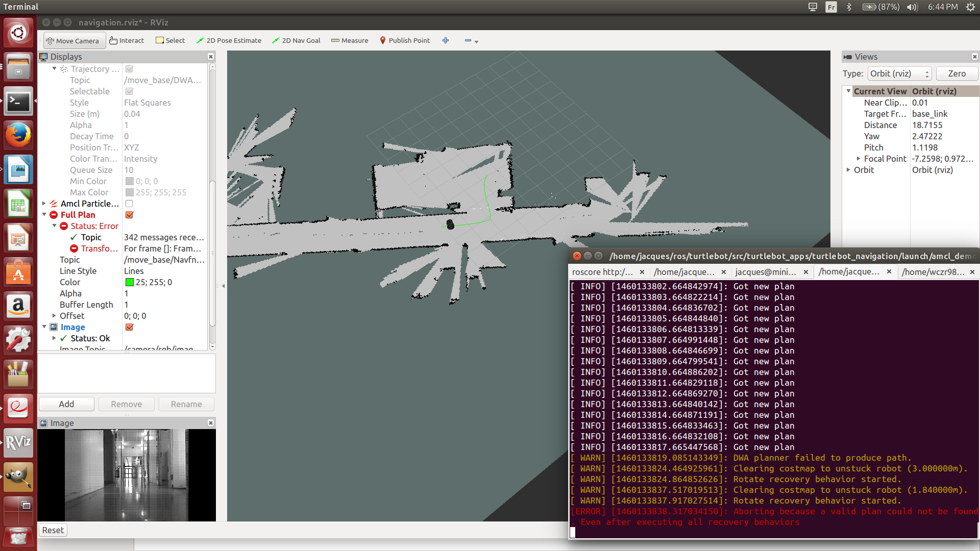Enable the Amcl Particle display
The height and width of the screenshot is (551, 980).
(x=129, y=204)
